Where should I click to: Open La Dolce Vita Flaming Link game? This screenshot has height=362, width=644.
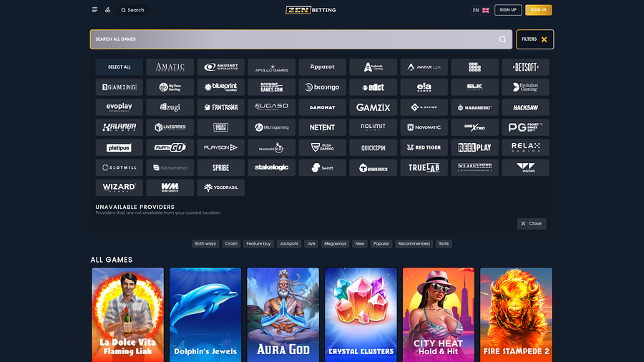pyautogui.click(x=128, y=315)
